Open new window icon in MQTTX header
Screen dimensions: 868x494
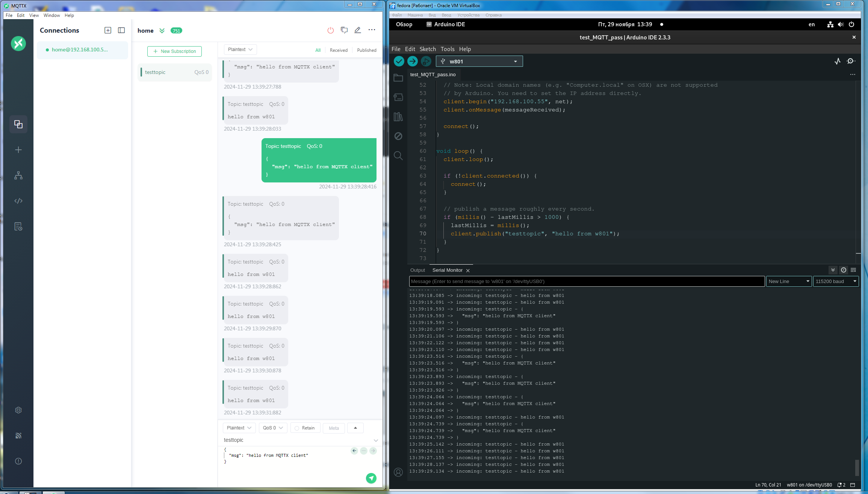(x=344, y=30)
